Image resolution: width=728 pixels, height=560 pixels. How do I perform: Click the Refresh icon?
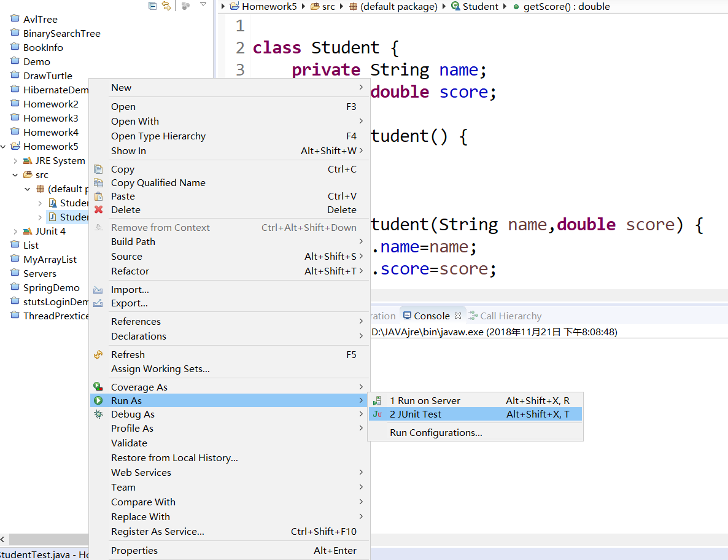98,355
